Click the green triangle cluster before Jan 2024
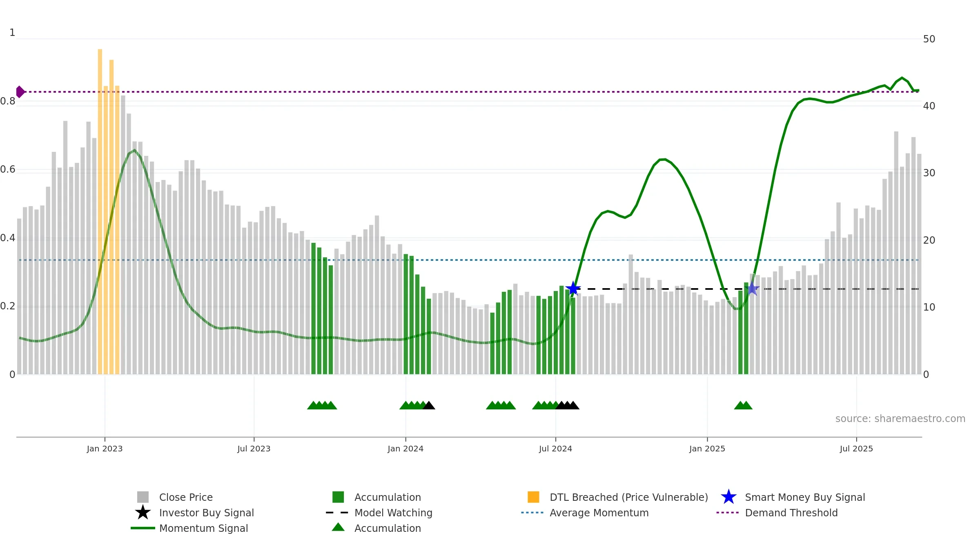 point(322,405)
